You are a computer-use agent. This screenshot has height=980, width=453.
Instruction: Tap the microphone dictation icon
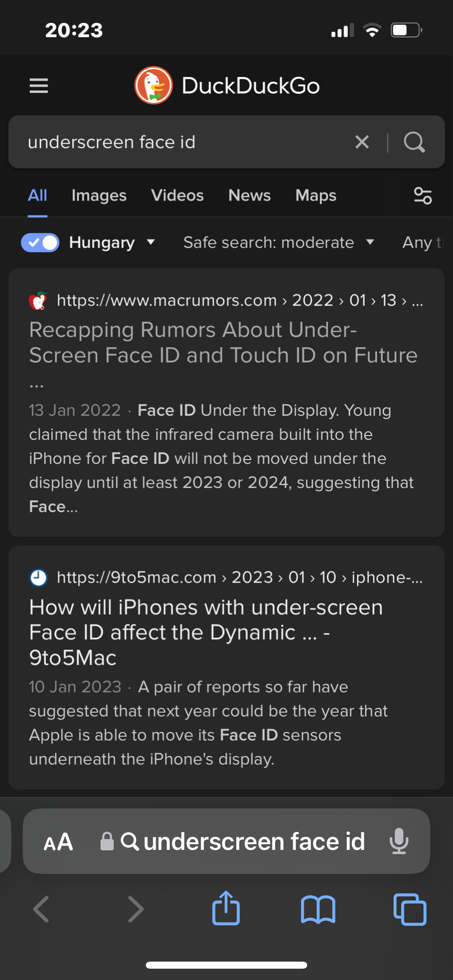tap(399, 841)
